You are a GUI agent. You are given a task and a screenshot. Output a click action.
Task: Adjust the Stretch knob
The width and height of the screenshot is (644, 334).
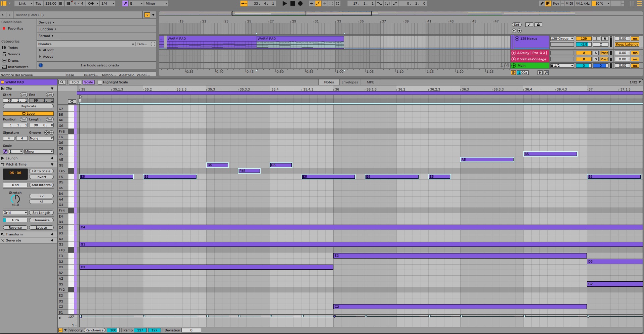(15, 199)
